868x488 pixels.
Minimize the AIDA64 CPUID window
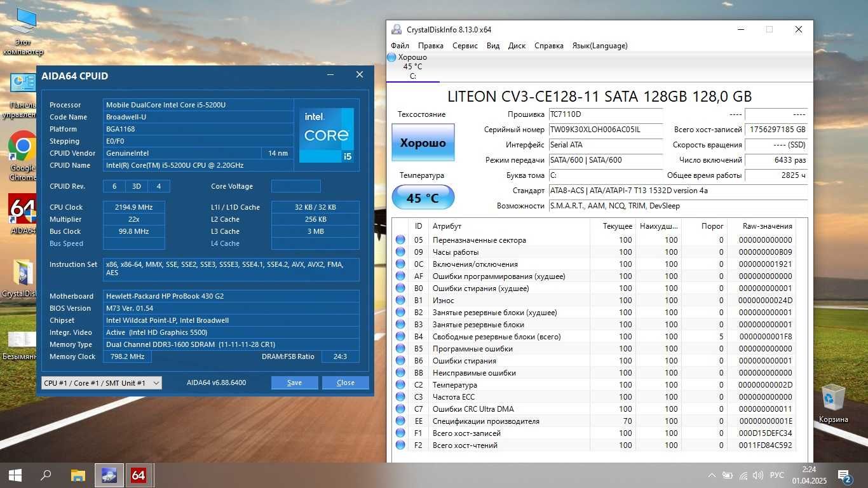[x=330, y=75]
